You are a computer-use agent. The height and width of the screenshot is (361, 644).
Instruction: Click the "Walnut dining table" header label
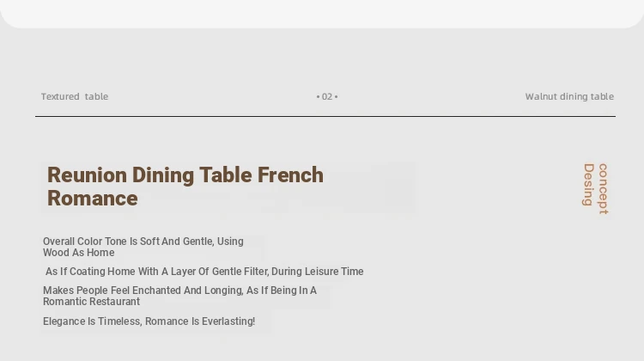569,96
